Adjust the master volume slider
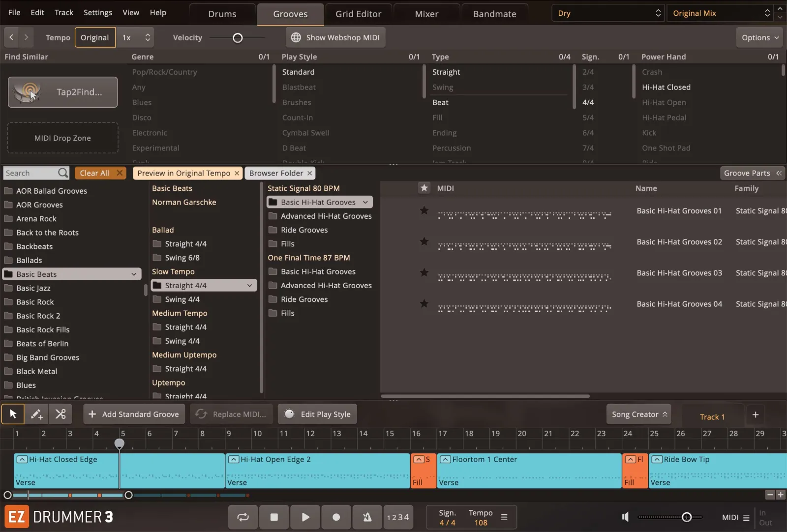The image size is (787, 532). (687, 517)
